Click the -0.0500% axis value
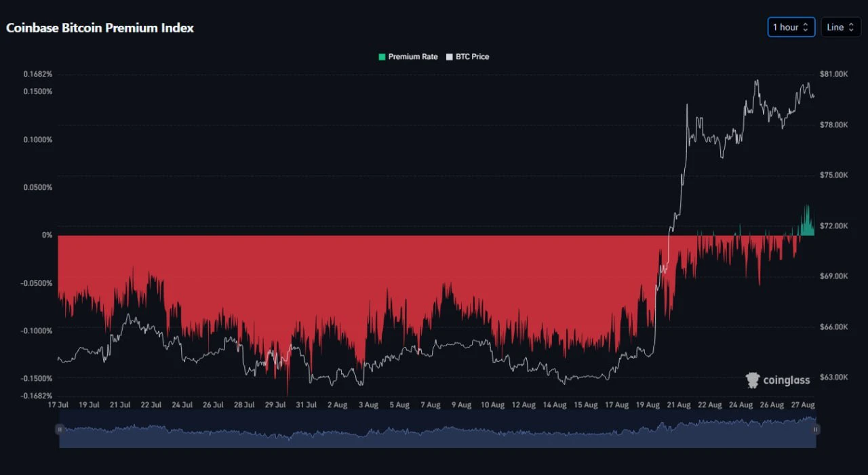The width and height of the screenshot is (868, 475). click(x=37, y=283)
